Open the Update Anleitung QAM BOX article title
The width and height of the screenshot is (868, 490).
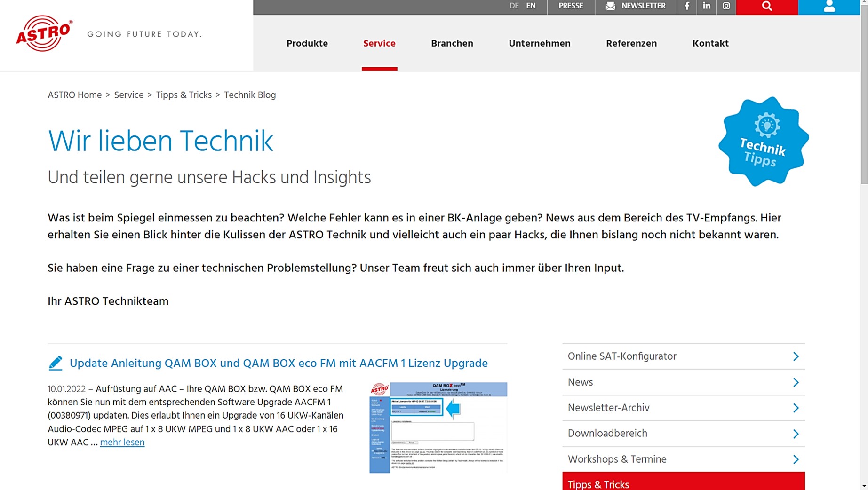point(279,363)
